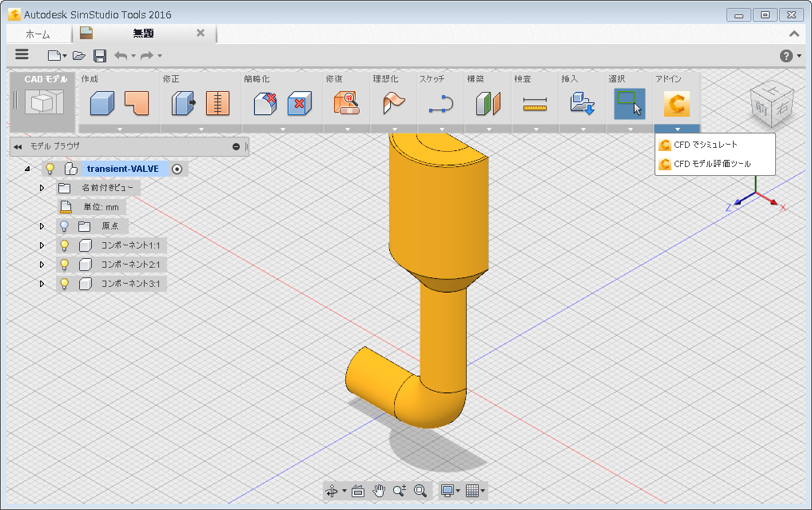This screenshot has height=510, width=812.
Task: Select the remove-fillet icon under 簡略化
Action: [265, 103]
